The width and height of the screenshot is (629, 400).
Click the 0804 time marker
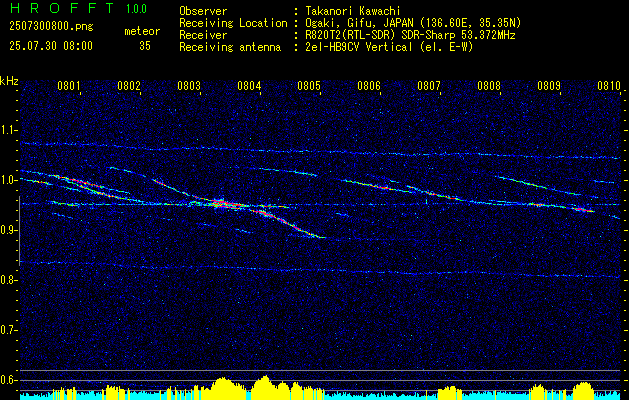tap(249, 85)
